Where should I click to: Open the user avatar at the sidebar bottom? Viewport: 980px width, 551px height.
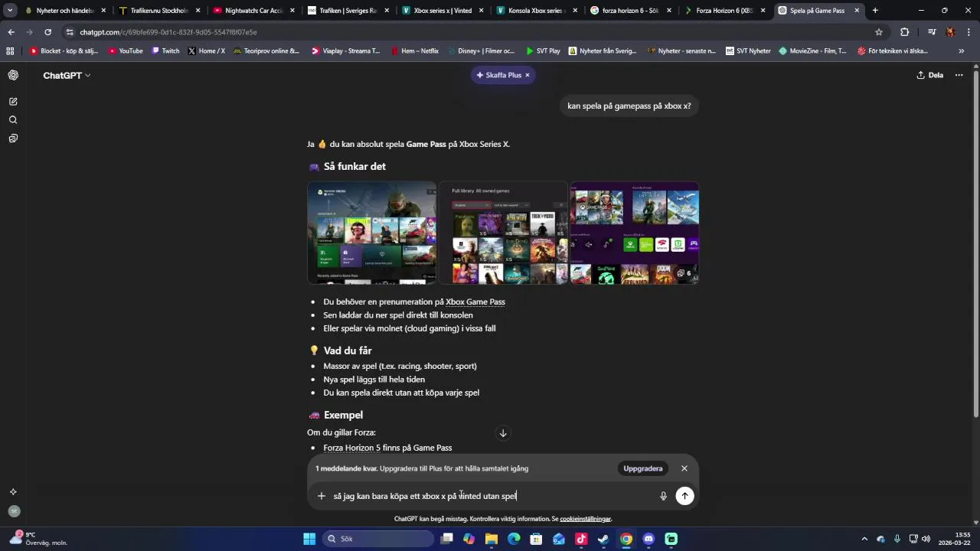(14, 511)
